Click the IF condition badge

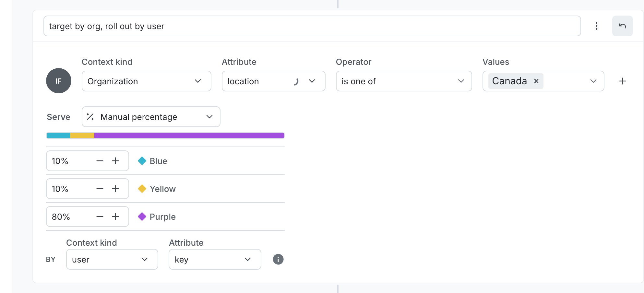[59, 81]
